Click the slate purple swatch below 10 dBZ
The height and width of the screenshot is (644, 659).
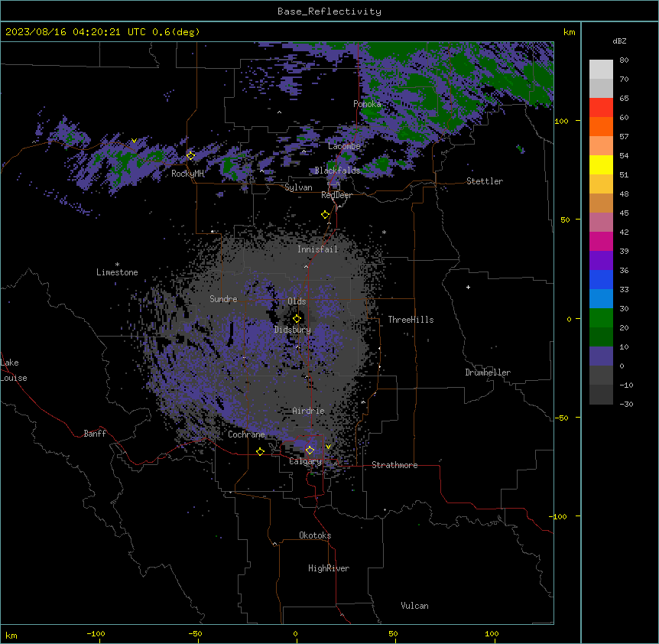[x=601, y=356]
